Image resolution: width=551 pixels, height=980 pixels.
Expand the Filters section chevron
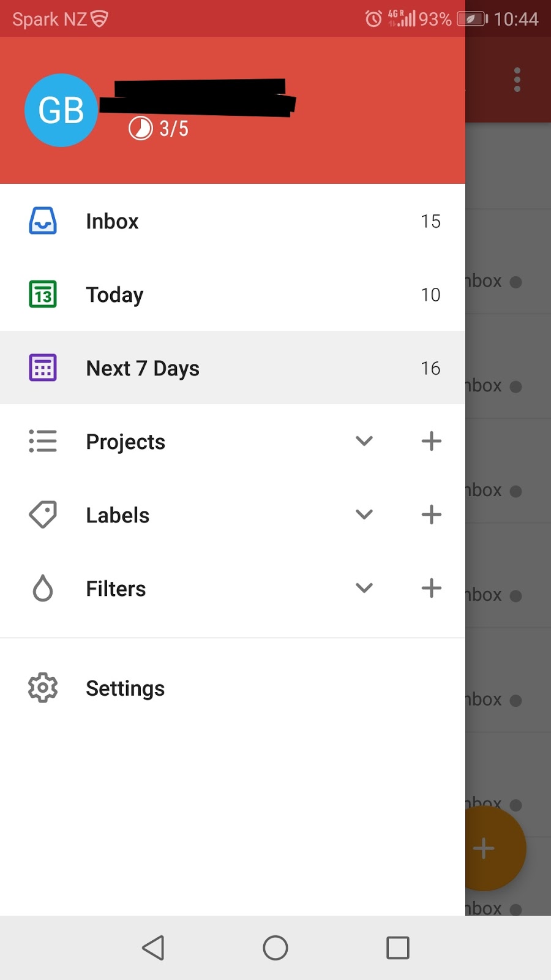[x=364, y=588]
